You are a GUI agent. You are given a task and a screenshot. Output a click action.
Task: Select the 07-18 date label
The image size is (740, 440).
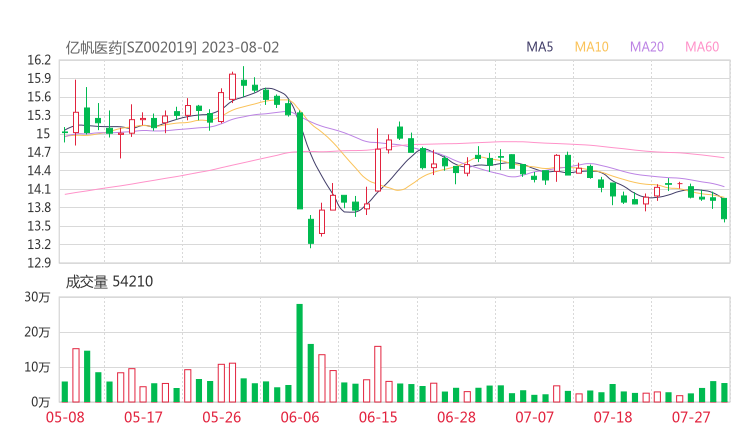coord(613,417)
